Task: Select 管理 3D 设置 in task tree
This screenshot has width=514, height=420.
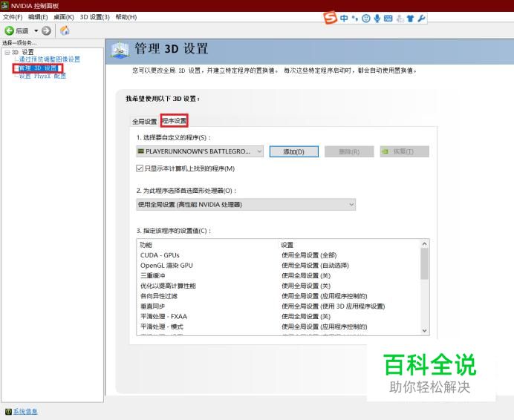Action: (x=37, y=68)
